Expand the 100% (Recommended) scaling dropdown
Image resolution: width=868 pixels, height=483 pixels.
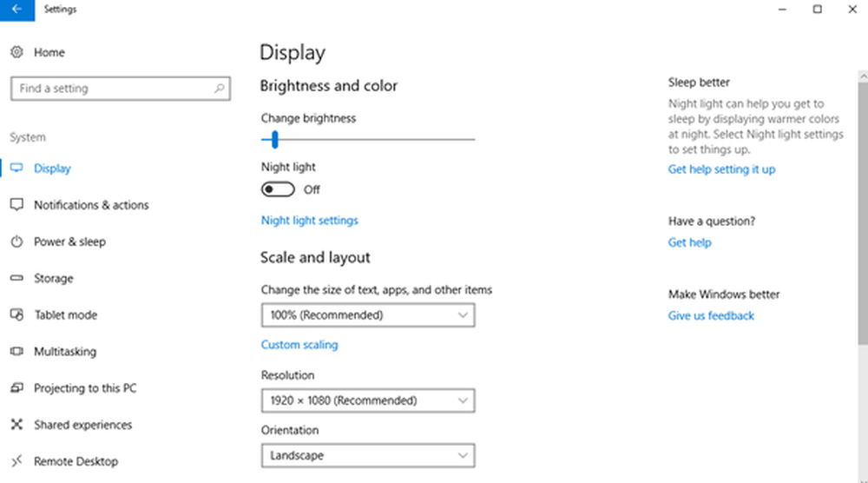367,314
